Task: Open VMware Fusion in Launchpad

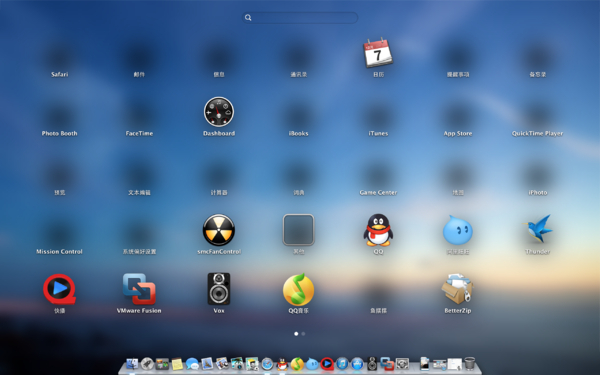Action: [139, 289]
